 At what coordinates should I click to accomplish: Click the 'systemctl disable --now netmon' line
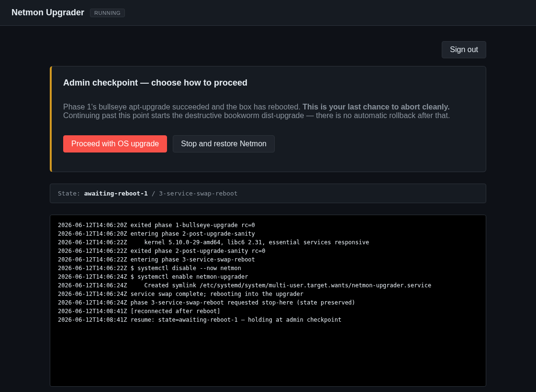(149, 268)
